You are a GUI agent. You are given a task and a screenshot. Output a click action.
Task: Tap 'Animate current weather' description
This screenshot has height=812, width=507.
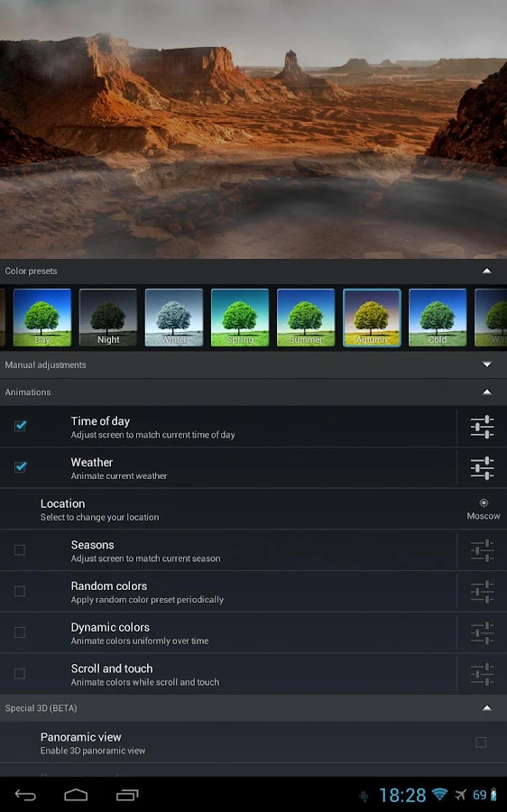(x=119, y=475)
